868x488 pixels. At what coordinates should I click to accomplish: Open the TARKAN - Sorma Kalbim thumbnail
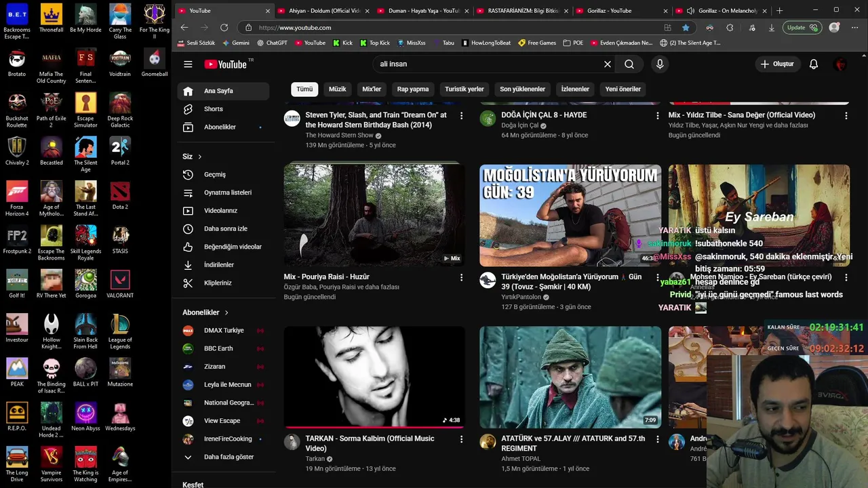374,377
